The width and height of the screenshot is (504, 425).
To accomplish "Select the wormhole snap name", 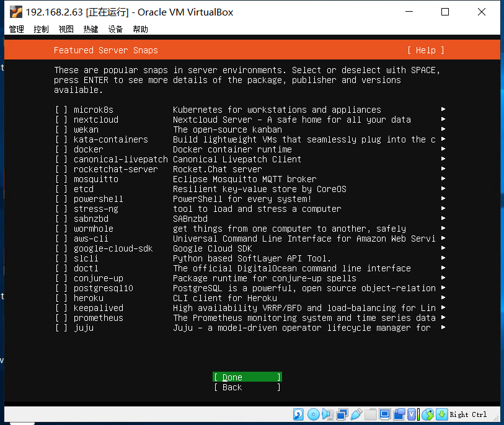I will (x=94, y=229).
